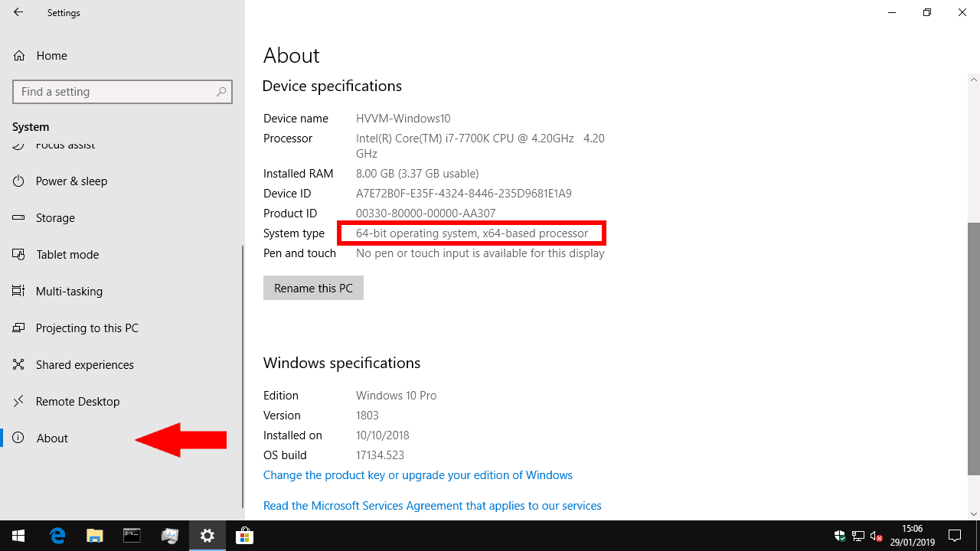980x551 pixels.
Task: Click the Device specifications heading
Action: 332,86
